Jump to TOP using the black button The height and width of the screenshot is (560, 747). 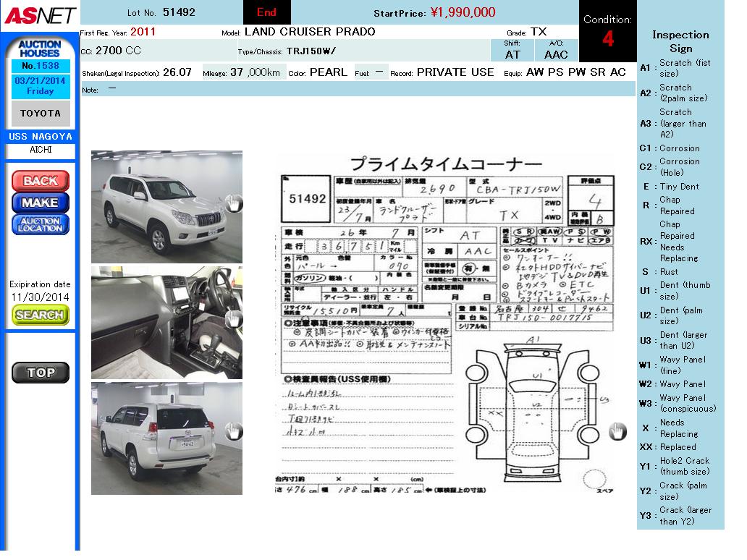[x=40, y=373]
